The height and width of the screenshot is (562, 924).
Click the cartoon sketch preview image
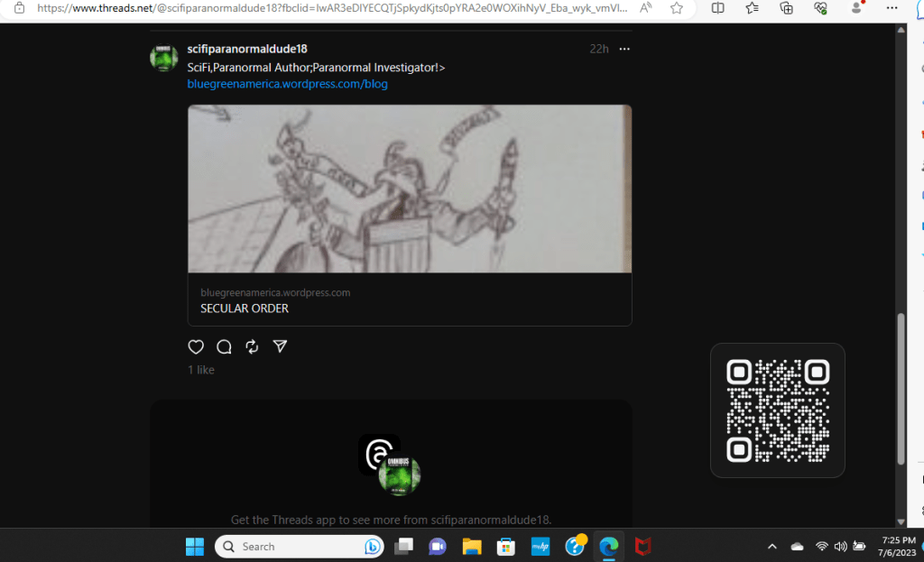(410, 189)
